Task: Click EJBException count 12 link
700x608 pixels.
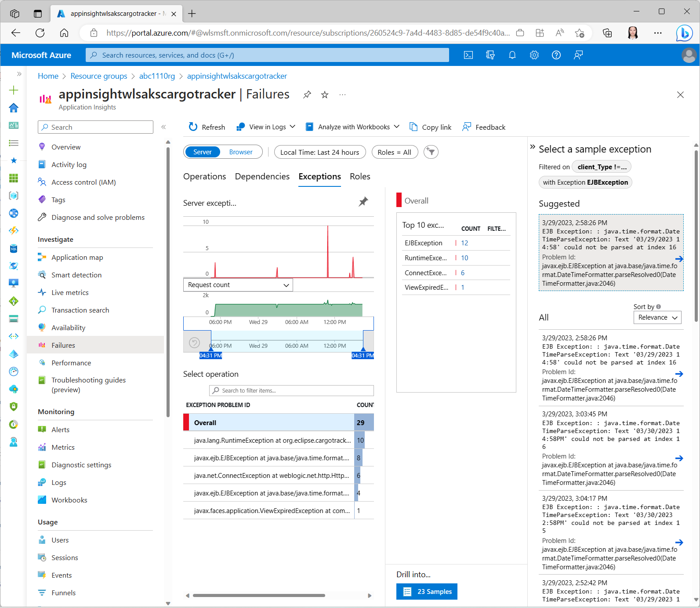Action: [x=464, y=243]
